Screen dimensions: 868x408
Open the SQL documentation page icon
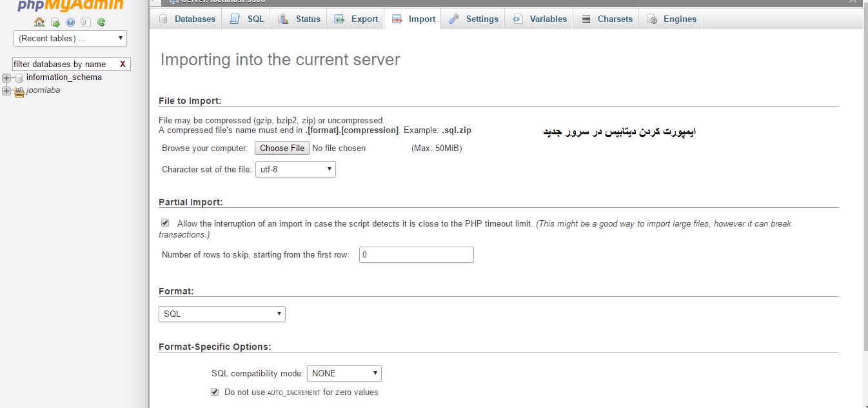[x=86, y=23]
